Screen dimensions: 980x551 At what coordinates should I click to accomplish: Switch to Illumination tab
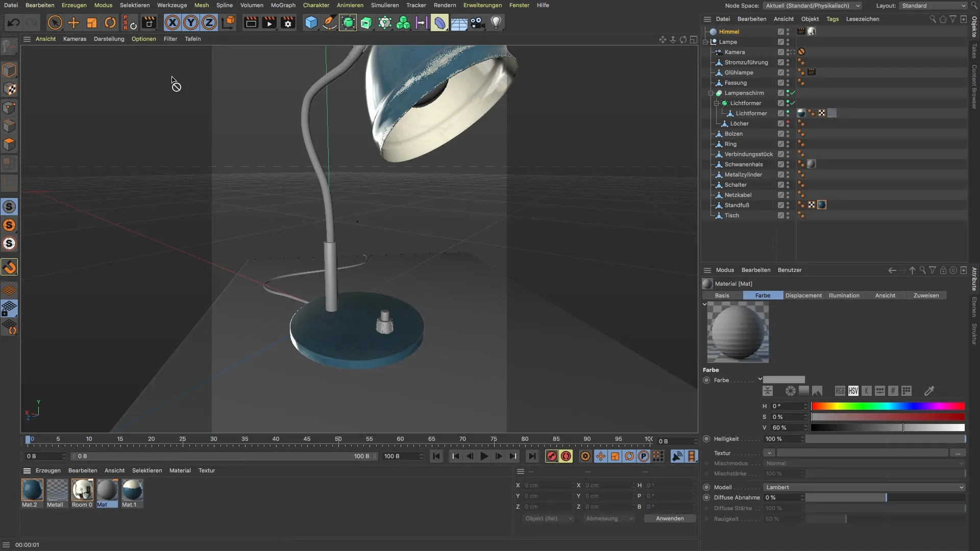pos(844,295)
